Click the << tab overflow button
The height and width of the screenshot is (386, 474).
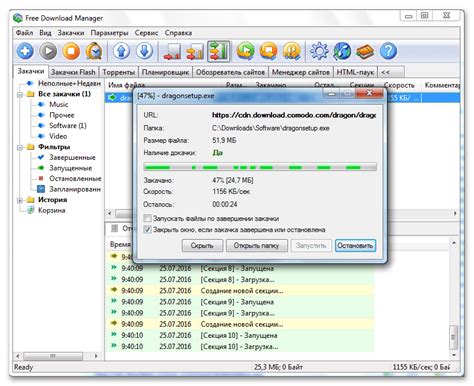(x=391, y=72)
